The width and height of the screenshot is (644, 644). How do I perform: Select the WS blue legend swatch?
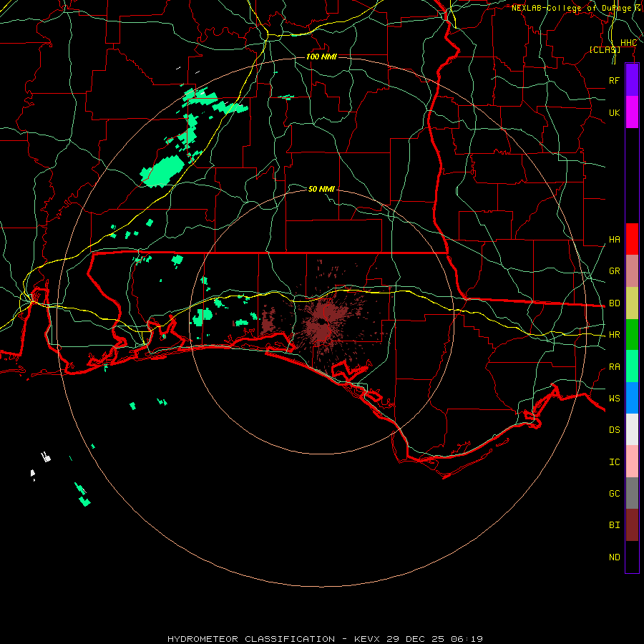632,398
